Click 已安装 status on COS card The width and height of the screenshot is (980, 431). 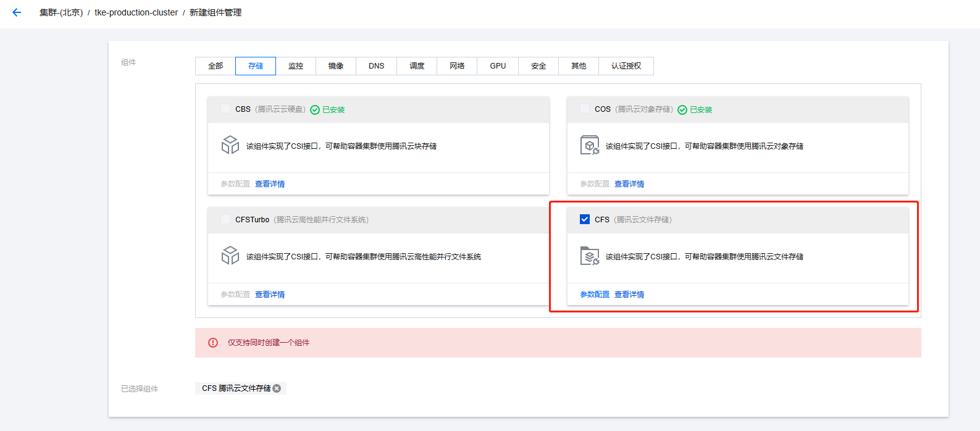coord(701,110)
